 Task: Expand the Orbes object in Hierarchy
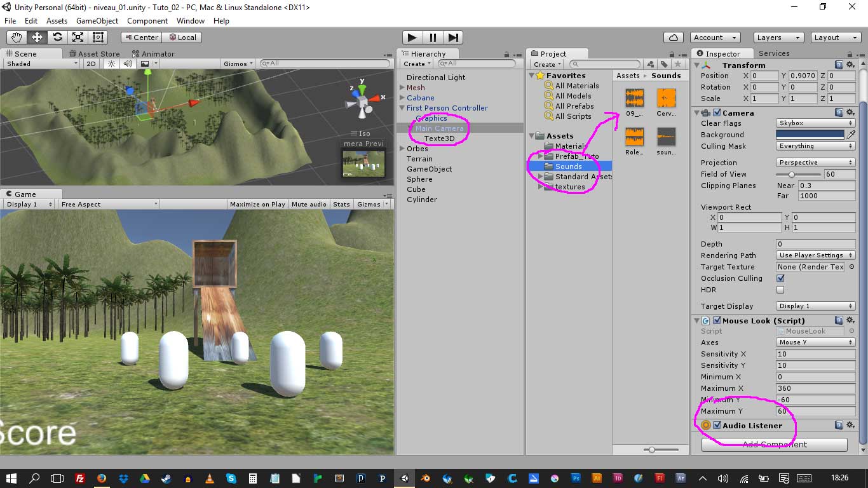coord(402,149)
